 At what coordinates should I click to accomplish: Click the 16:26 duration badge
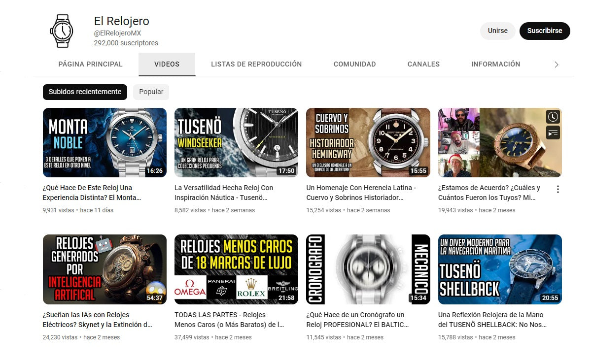pyautogui.click(x=154, y=171)
